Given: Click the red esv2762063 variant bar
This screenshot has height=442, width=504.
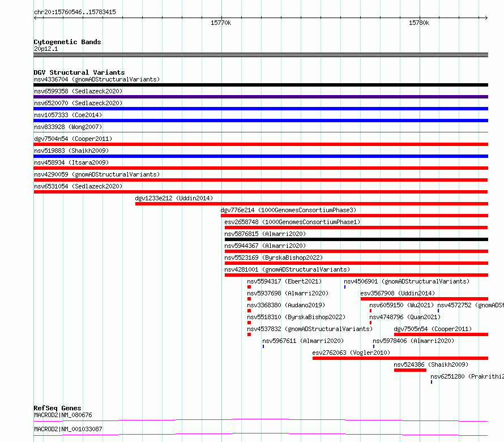Looking at the screenshot, I should coord(400,358).
